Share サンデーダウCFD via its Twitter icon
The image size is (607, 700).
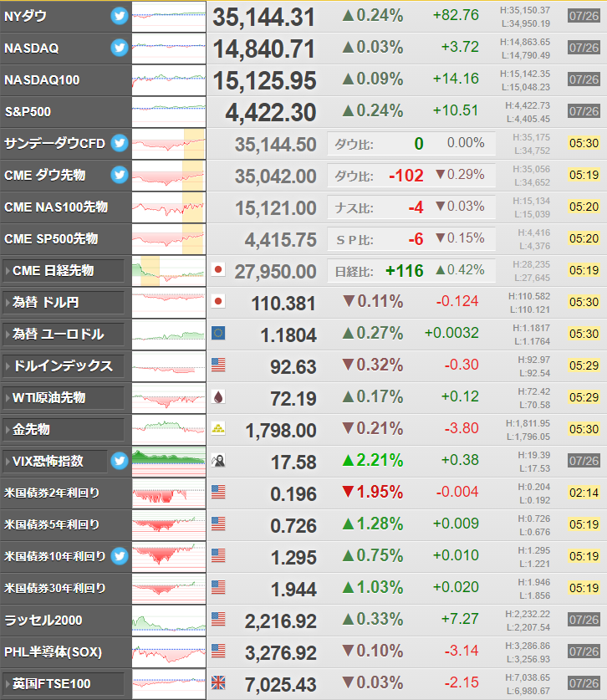(120, 143)
